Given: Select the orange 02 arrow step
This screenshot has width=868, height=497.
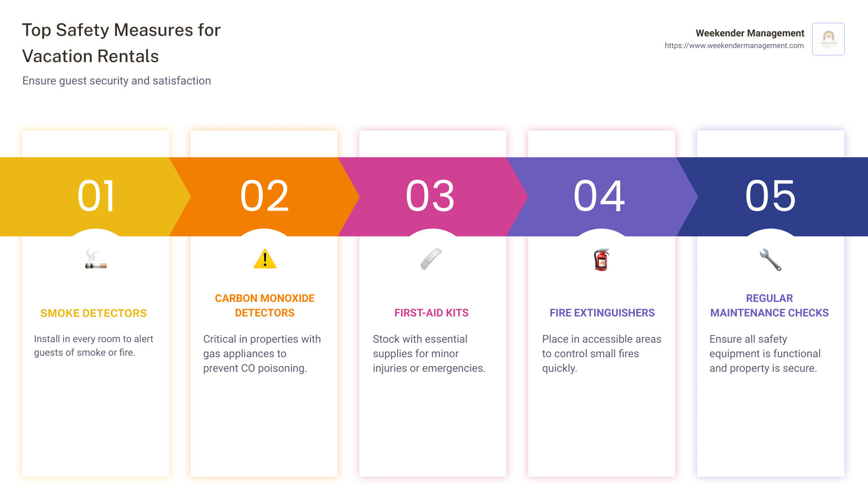Looking at the screenshot, I should point(265,196).
